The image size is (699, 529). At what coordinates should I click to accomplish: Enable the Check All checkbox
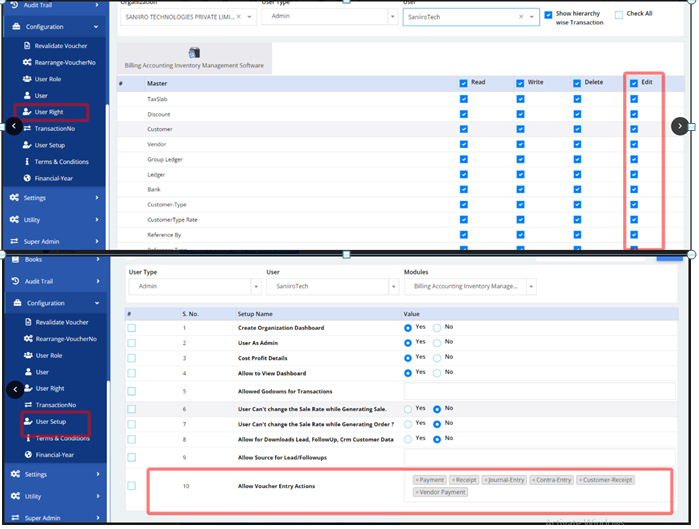[x=619, y=14]
